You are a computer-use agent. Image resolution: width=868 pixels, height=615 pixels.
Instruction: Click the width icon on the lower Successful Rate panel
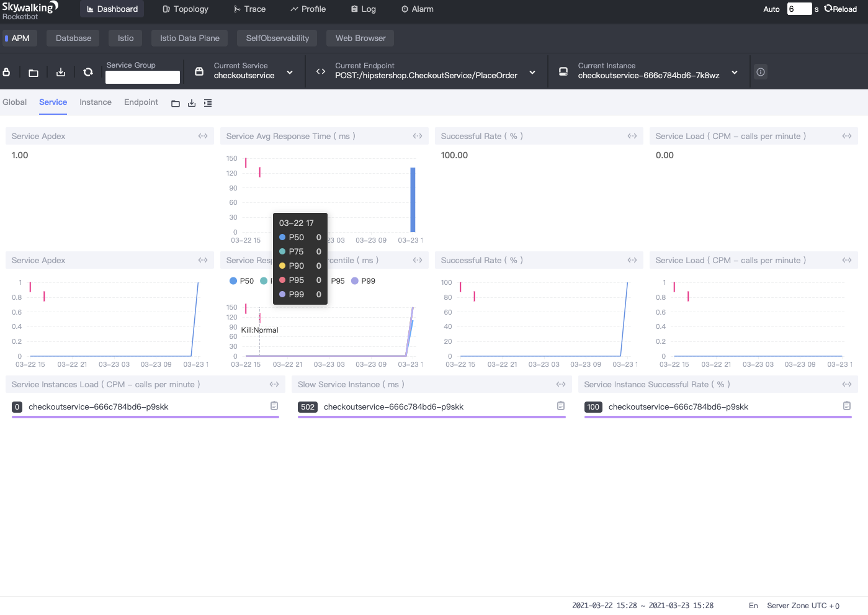(x=632, y=260)
